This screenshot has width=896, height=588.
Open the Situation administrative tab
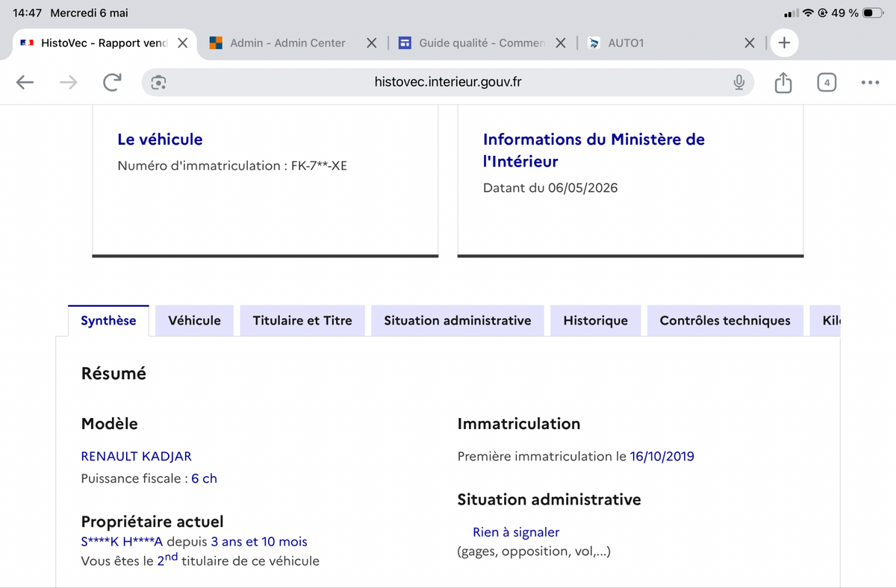click(458, 321)
